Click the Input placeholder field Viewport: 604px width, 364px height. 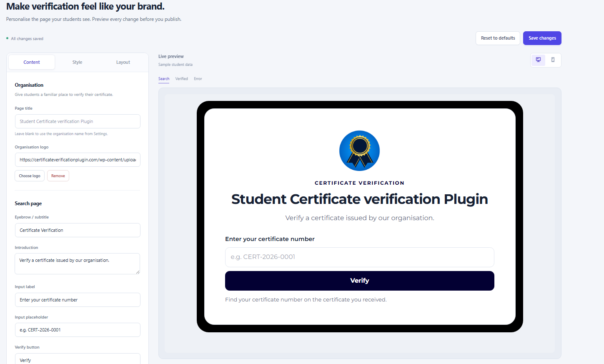click(x=78, y=330)
